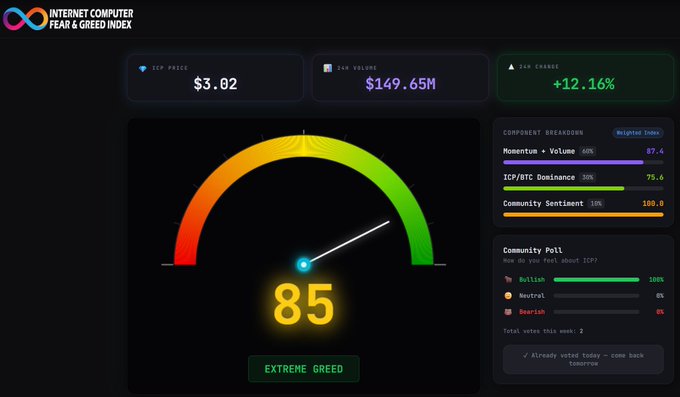Click the large 85 index score

[304, 304]
